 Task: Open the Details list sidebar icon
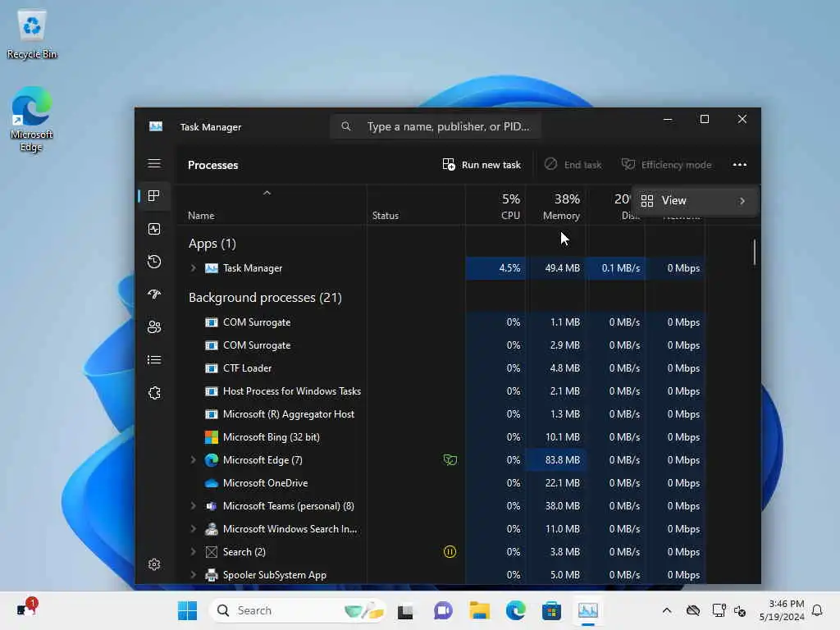pyautogui.click(x=154, y=360)
